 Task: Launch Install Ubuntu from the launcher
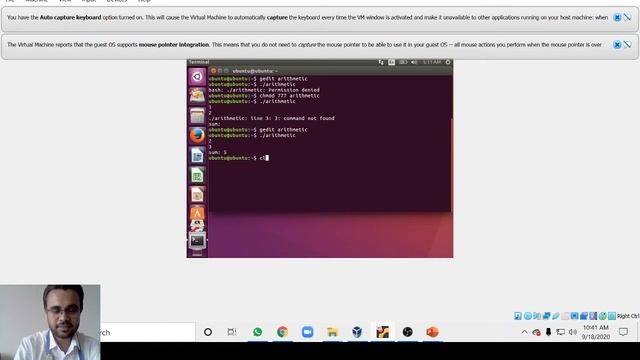[x=197, y=96]
